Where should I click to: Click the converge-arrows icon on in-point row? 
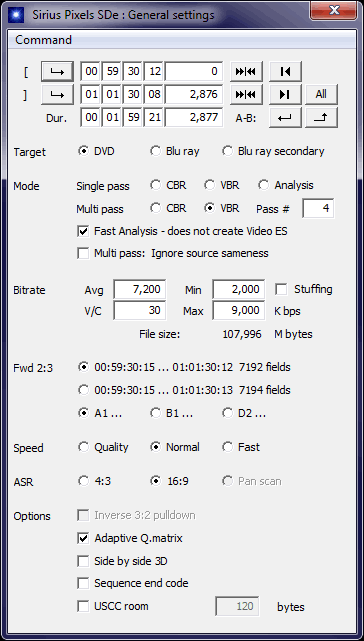[x=246, y=72]
